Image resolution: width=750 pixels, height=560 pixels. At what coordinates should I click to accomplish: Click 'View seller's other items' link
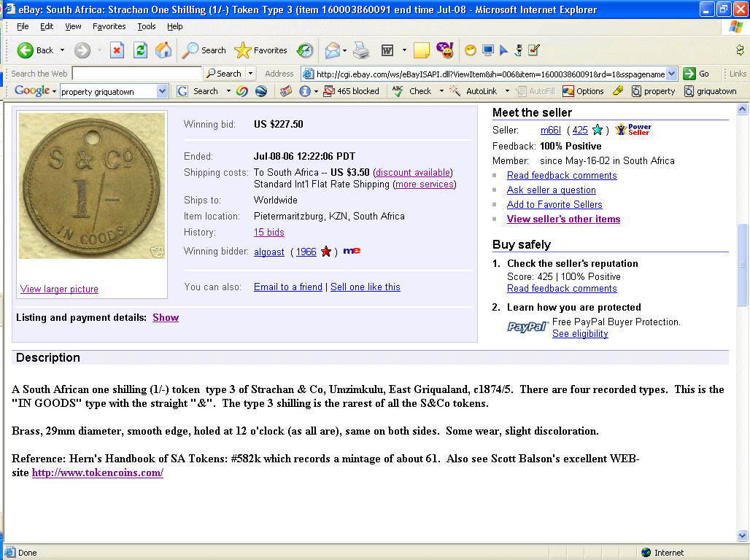[563, 219]
